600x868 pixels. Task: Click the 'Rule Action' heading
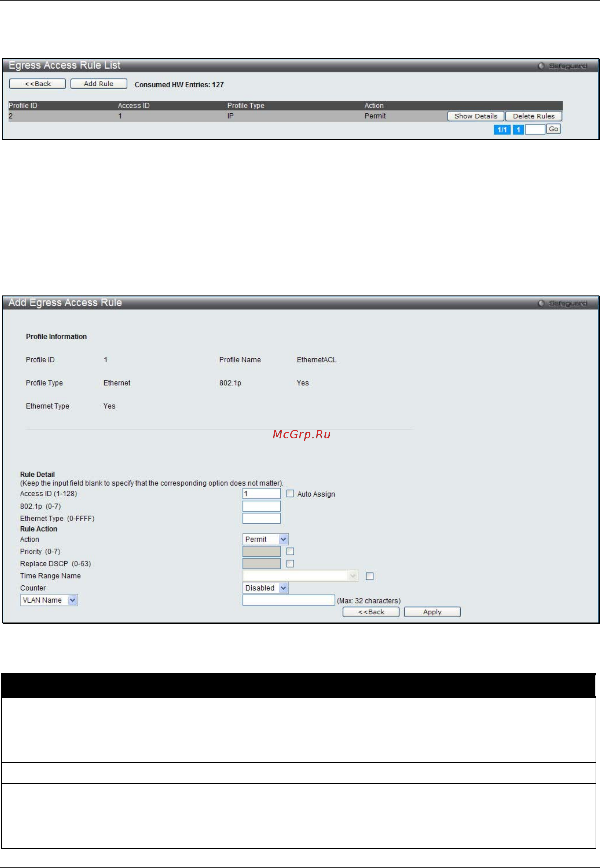pos(39,529)
